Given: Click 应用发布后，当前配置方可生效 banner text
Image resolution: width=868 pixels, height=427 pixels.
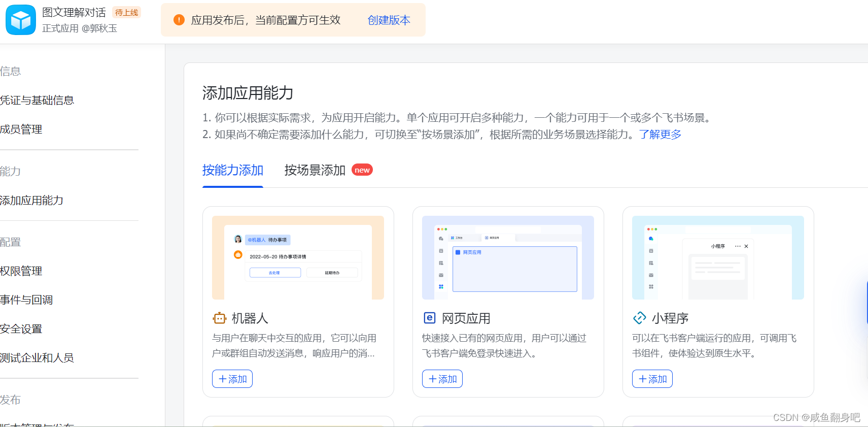Looking at the screenshot, I should click(266, 20).
